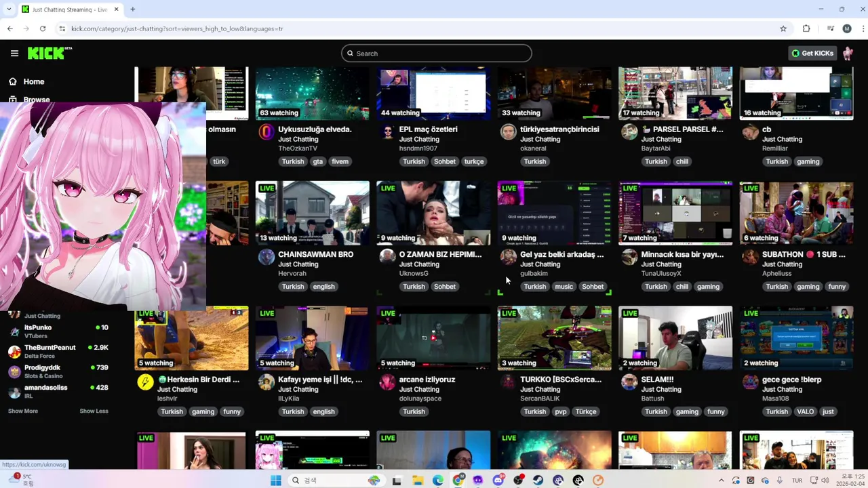Viewport: 868px width, 488px height.
Task: Open TURKKO stream thumbnail with 3 watching
Action: (x=555, y=338)
